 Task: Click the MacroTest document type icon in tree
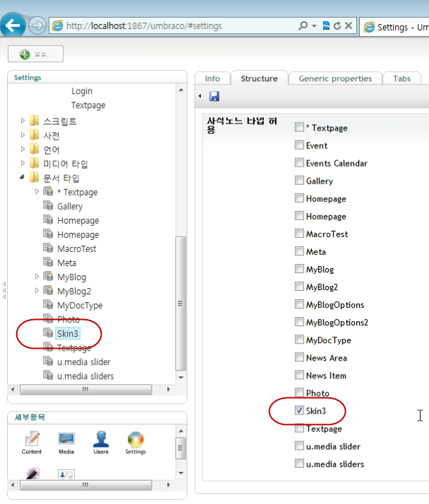pos(48,248)
